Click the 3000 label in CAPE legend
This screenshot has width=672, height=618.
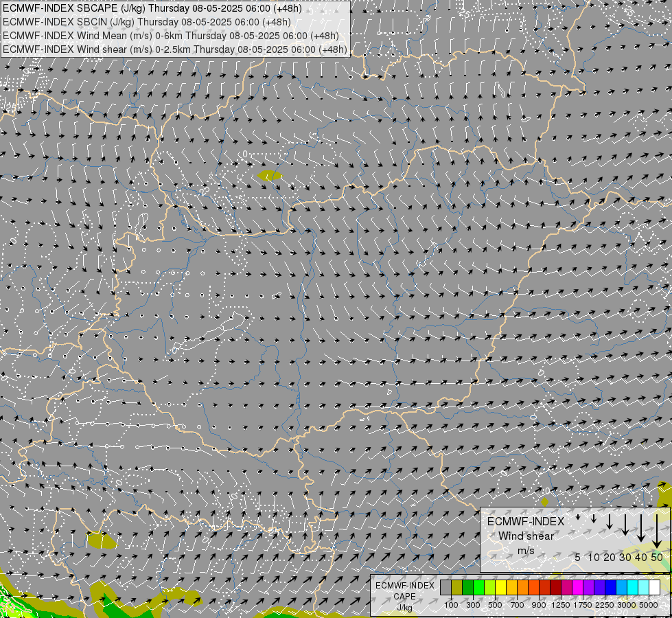(627, 605)
